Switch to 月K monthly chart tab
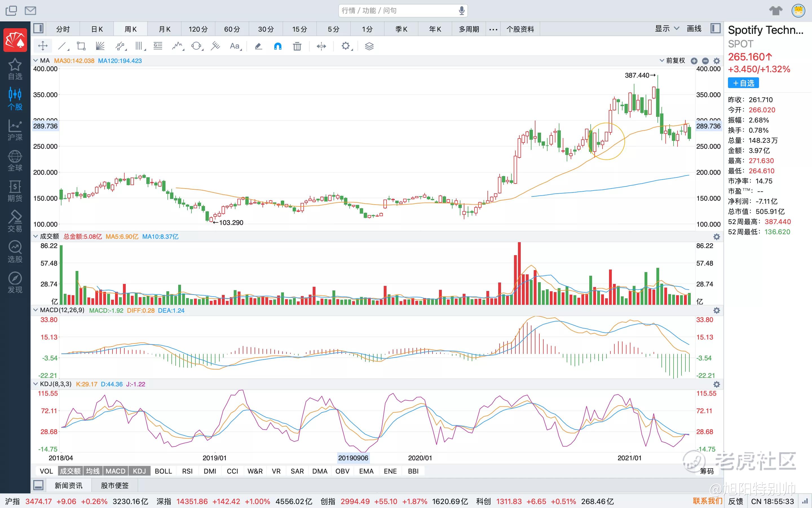Screen dimensions: 812x508 (164, 29)
